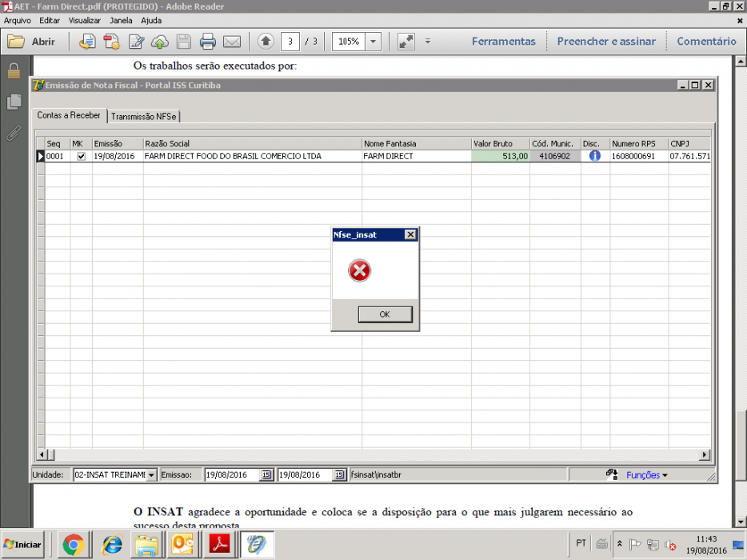The width and height of the screenshot is (747, 560).
Task: Open calendar for first Emissao date
Action: [266, 474]
